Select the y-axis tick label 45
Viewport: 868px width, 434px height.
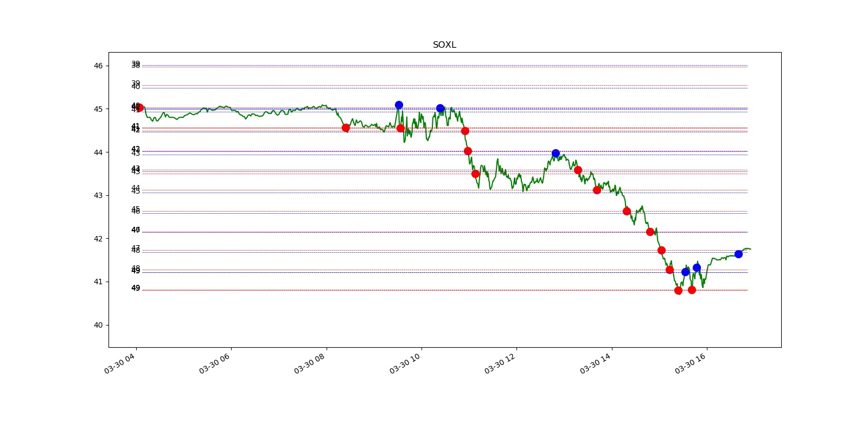point(98,109)
